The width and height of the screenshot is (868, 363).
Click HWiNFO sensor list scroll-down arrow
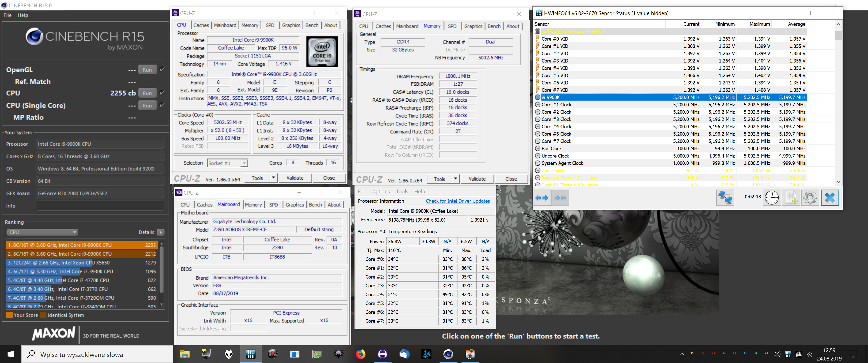tap(838, 182)
